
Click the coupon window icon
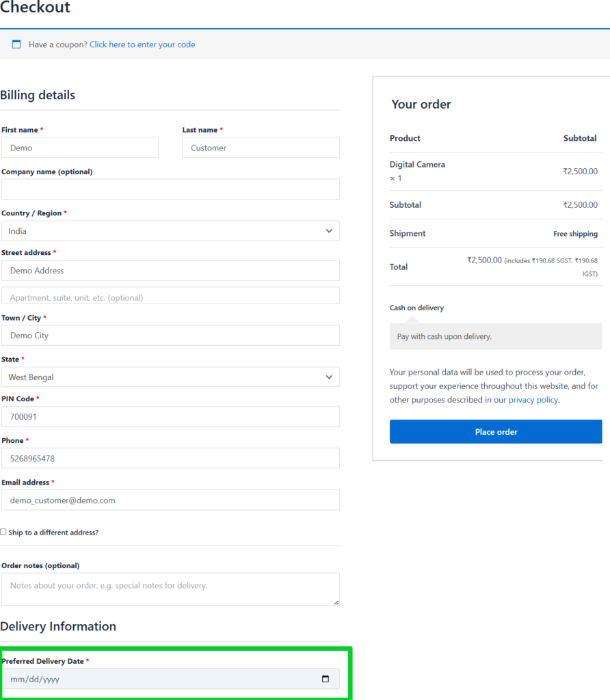[16, 44]
